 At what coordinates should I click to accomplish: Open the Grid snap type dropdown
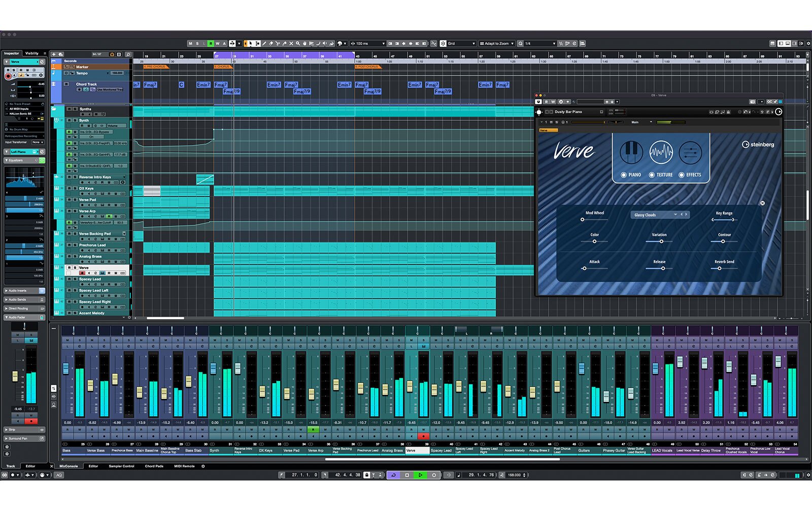[461, 44]
